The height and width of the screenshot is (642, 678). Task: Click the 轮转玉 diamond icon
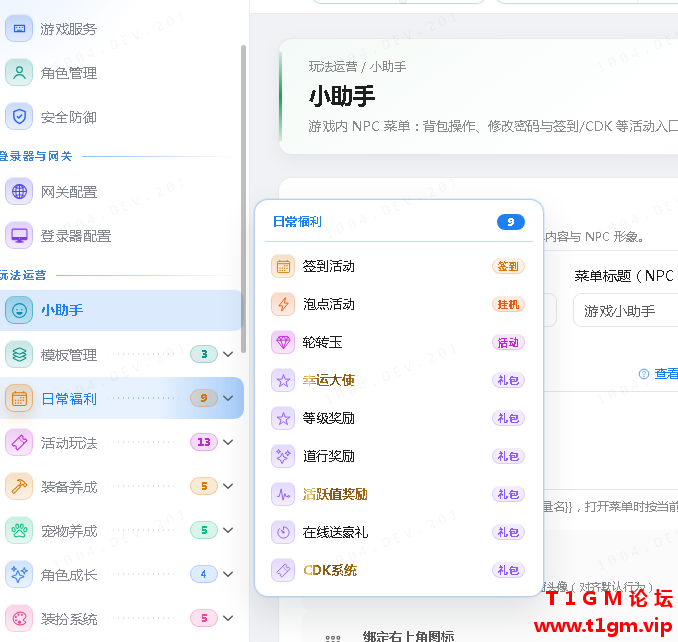pos(283,342)
